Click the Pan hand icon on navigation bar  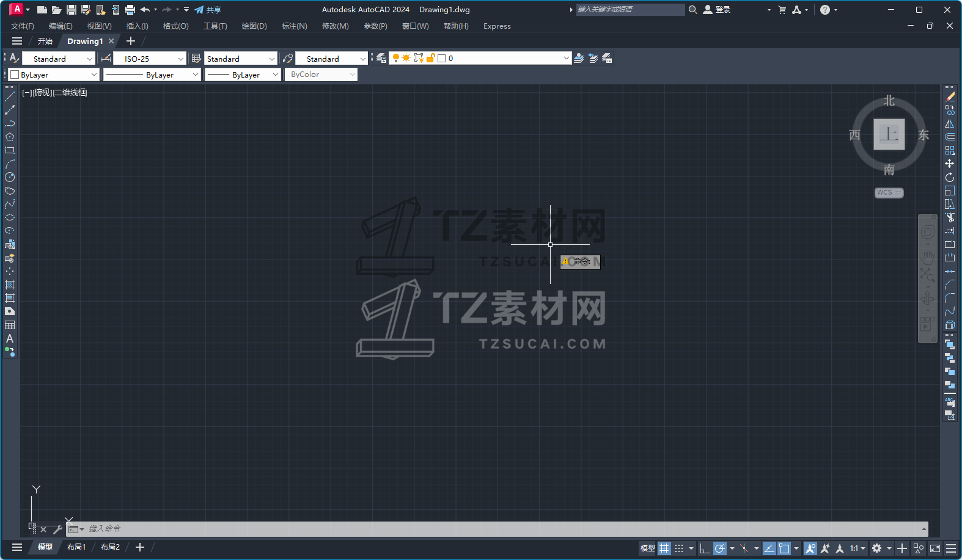pyautogui.click(x=928, y=256)
